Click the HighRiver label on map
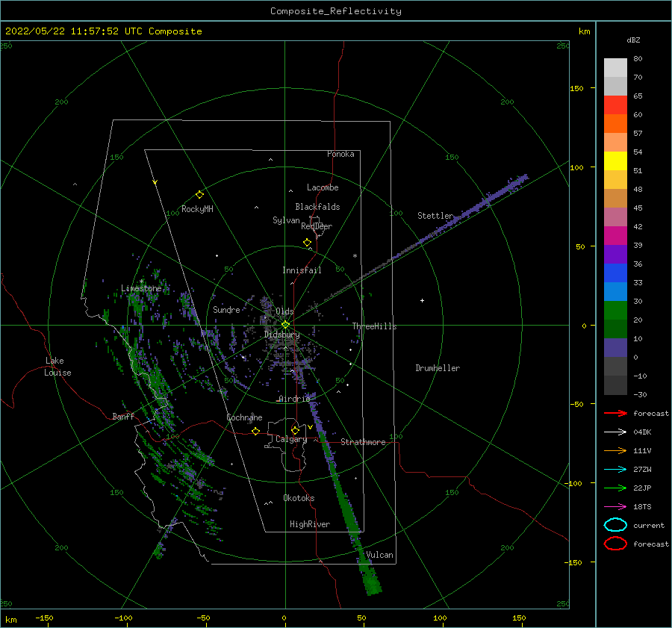Screen dimensions: 672x628 click(x=310, y=524)
